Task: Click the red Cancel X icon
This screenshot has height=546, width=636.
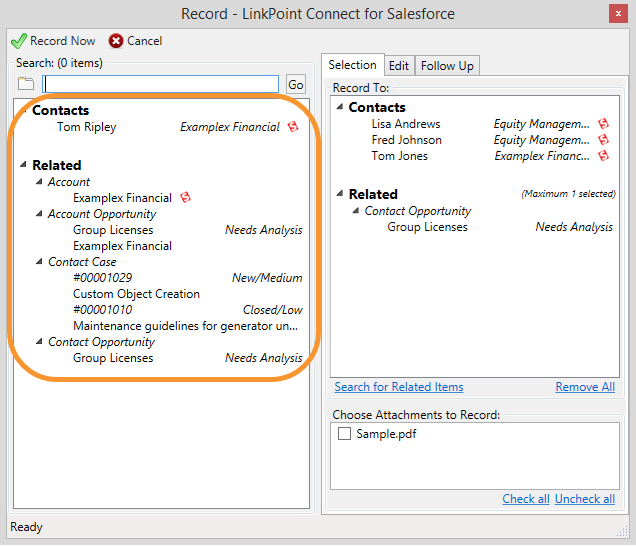Action: (116, 41)
